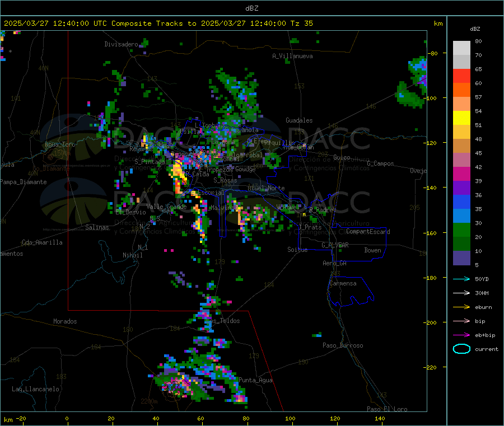504x426 pixels.
Task: Pick the blue swatch between 36 and 35
Action: point(461,202)
